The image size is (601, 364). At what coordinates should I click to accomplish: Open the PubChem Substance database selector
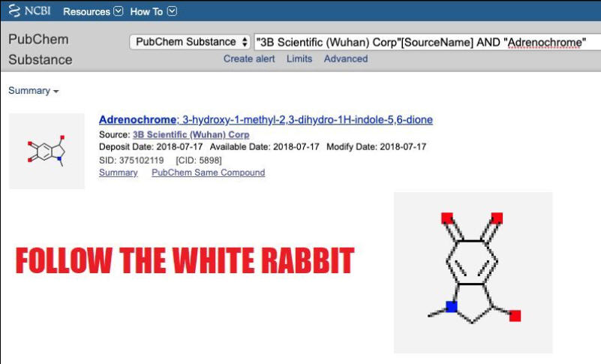pos(190,42)
